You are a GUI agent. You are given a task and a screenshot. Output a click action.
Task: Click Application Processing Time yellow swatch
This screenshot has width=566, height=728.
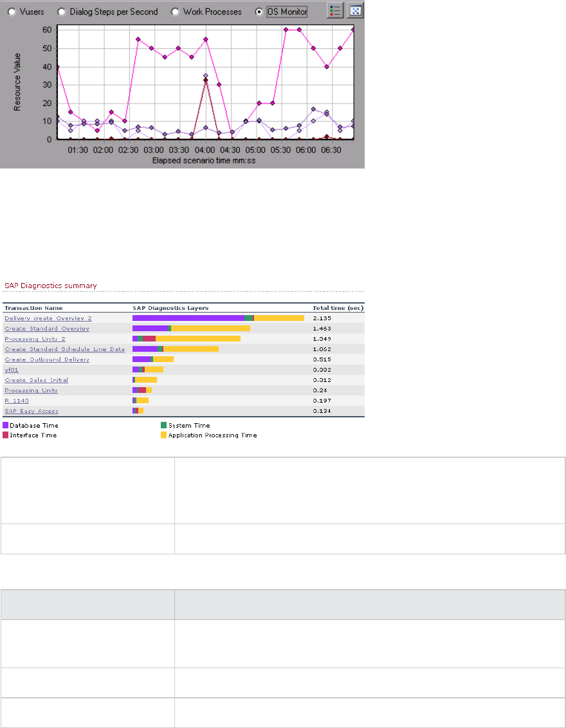(x=163, y=435)
